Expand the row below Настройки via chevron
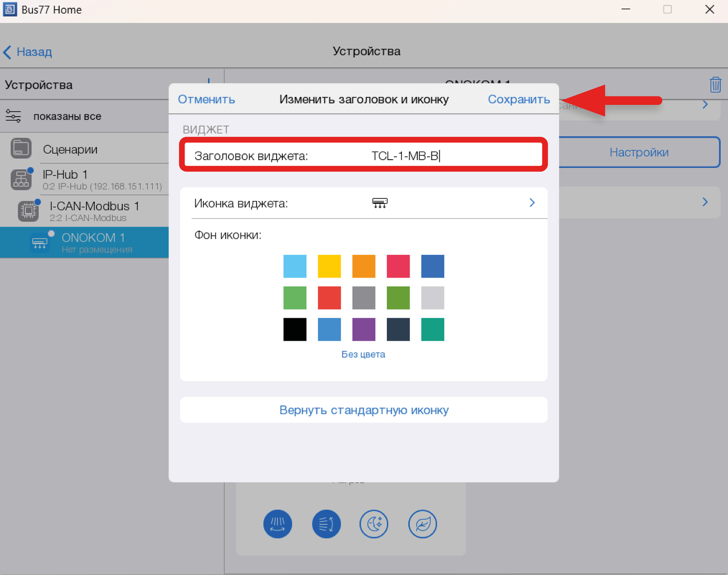The height and width of the screenshot is (575, 728). 705,202
